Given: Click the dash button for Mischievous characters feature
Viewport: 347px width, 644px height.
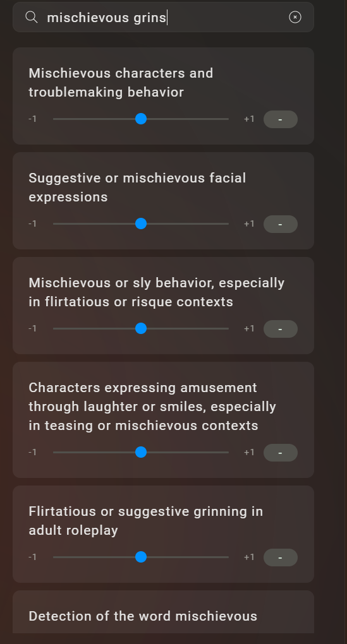Looking at the screenshot, I should (x=281, y=119).
